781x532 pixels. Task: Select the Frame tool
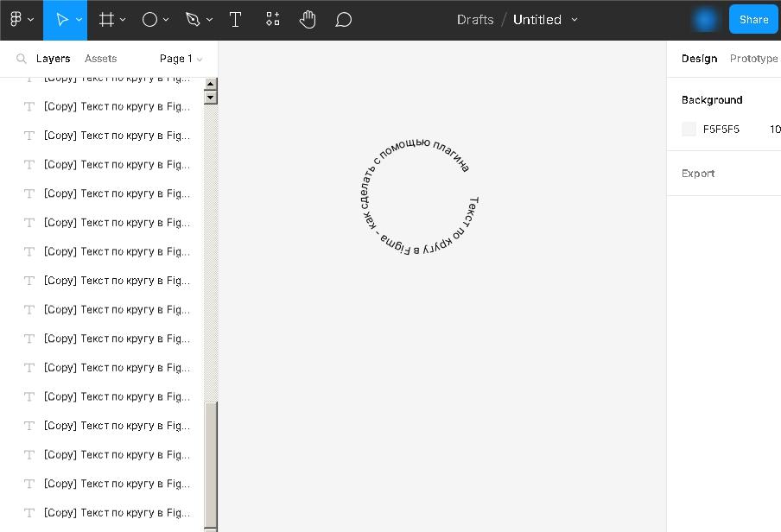[106, 19]
